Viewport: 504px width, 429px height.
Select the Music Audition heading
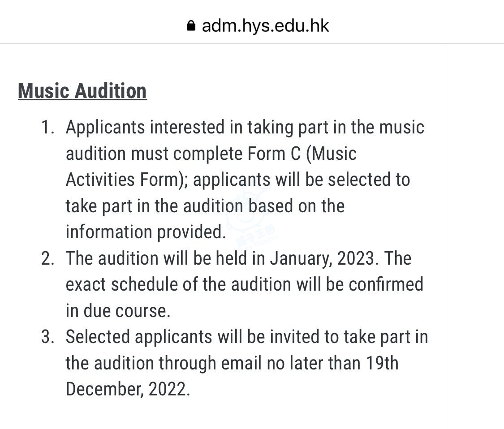82,91
